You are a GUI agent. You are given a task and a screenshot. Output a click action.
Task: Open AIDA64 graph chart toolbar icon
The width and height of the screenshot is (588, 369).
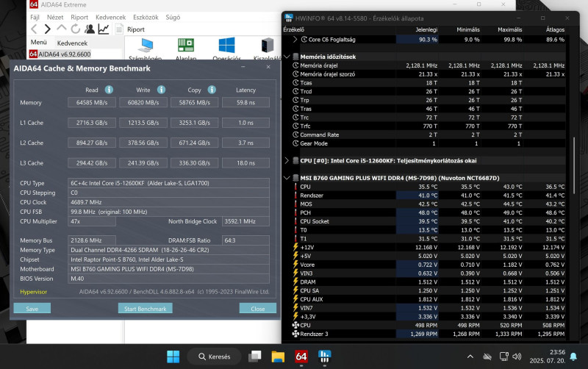(x=104, y=29)
